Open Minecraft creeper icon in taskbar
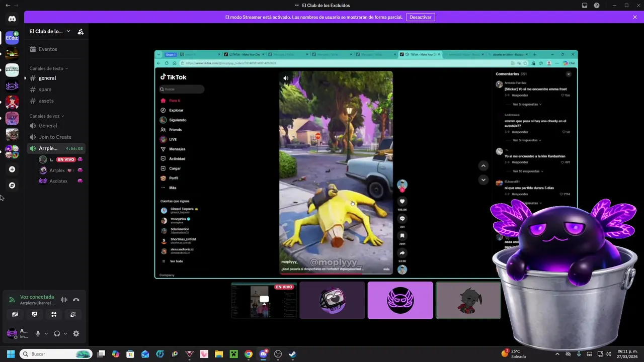This screenshot has height=362, width=644. (x=233, y=354)
